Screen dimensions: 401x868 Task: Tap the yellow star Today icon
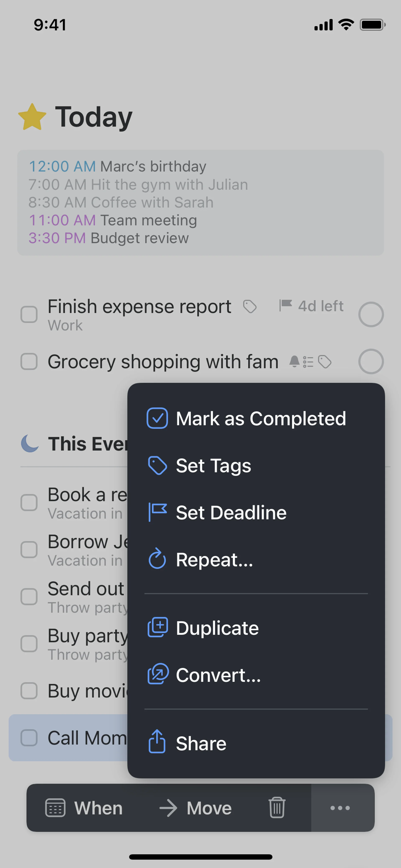(32, 117)
